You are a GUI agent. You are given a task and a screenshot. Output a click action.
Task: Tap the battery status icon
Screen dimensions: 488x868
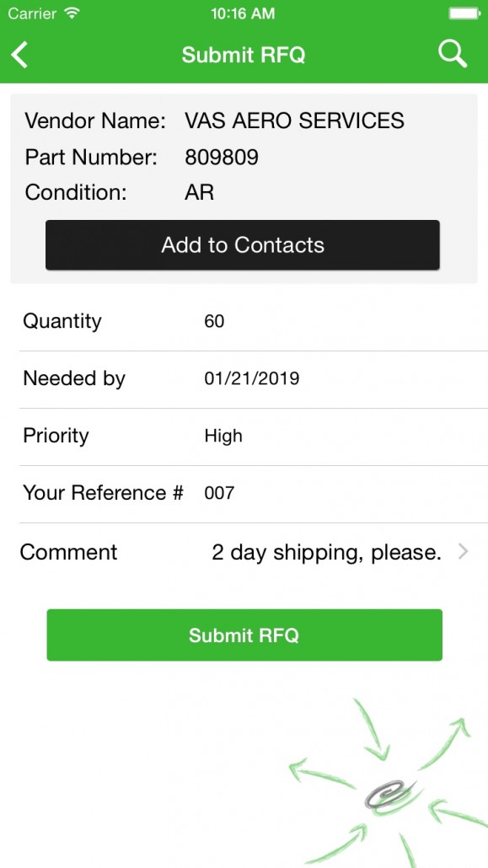click(x=464, y=13)
